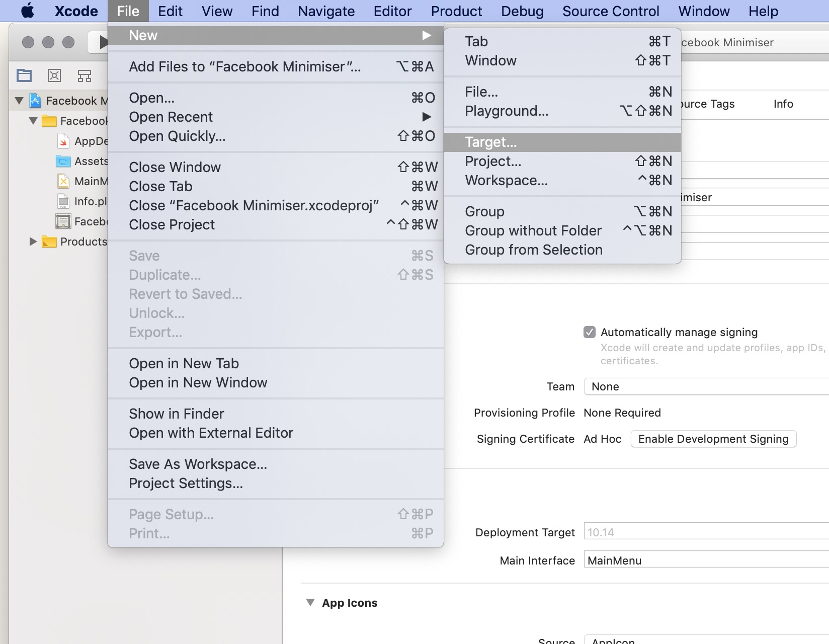Screen dimensions: 829x644
Task: Collapse the Facebook group folder
Action: point(33,121)
